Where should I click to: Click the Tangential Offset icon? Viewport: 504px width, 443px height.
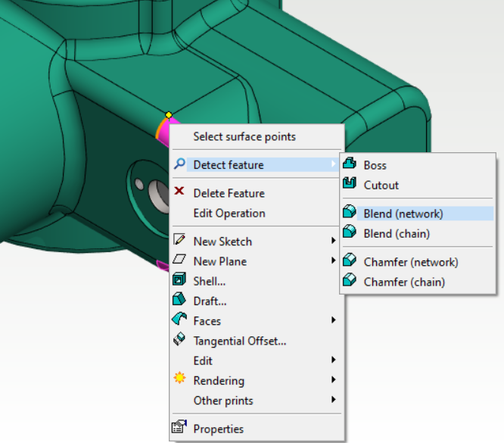(x=179, y=340)
